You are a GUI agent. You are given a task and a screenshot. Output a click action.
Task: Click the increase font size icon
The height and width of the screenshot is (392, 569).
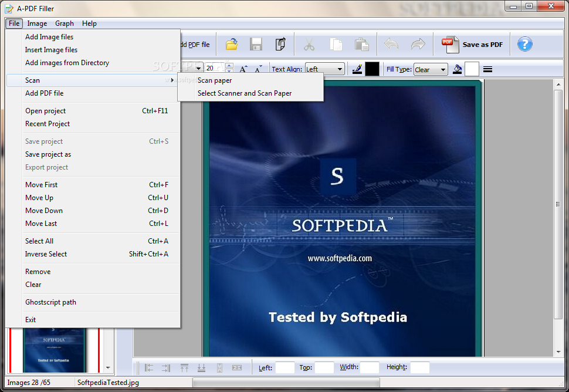(x=243, y=69)
